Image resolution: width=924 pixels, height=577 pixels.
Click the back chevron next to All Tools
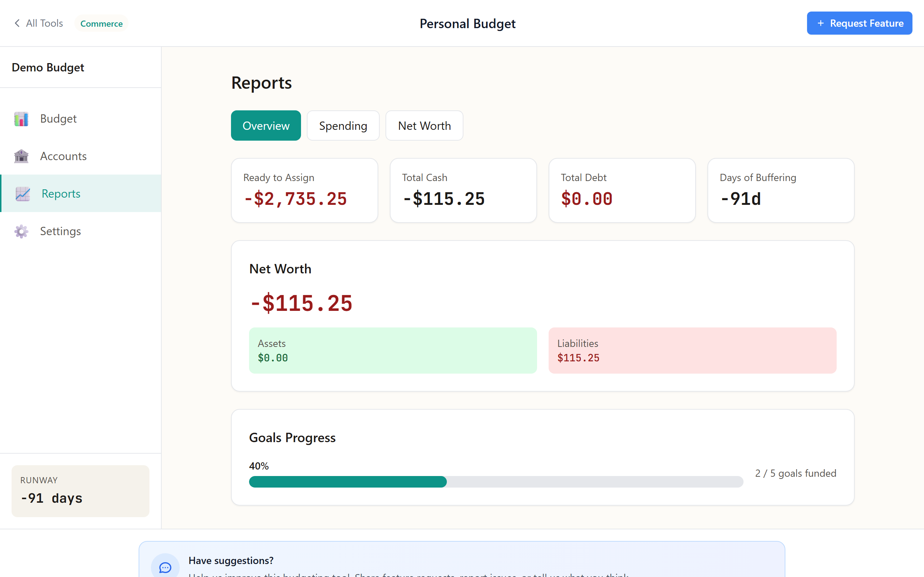coord(17,23)
